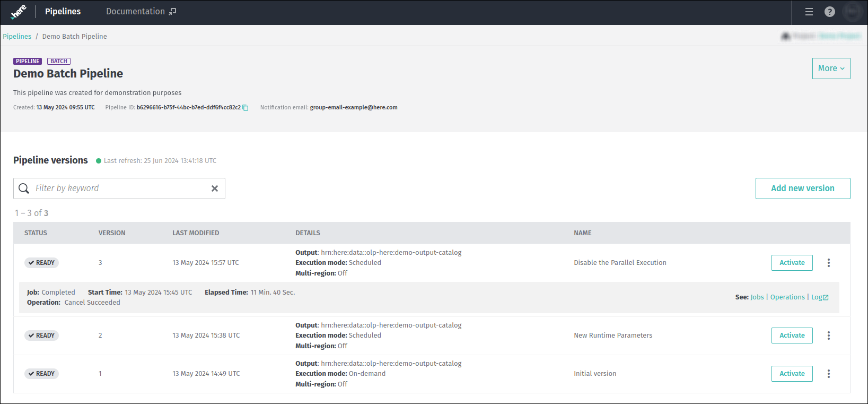Open the user profile avatar
This screenshot has height=404, width=868.
click(x=853, y=12)
